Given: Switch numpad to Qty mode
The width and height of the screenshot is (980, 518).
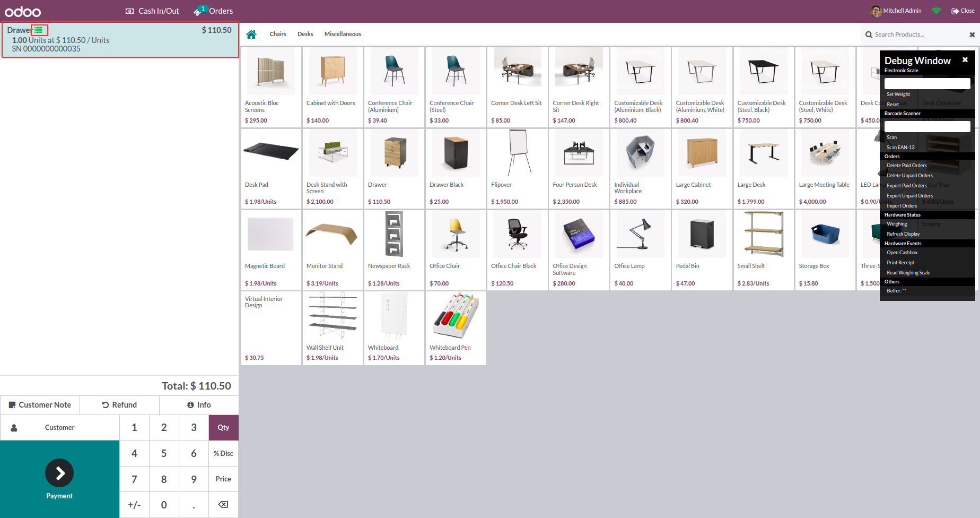Looking at the screenshot, I should pyautogui.click(x=224, y=427).
